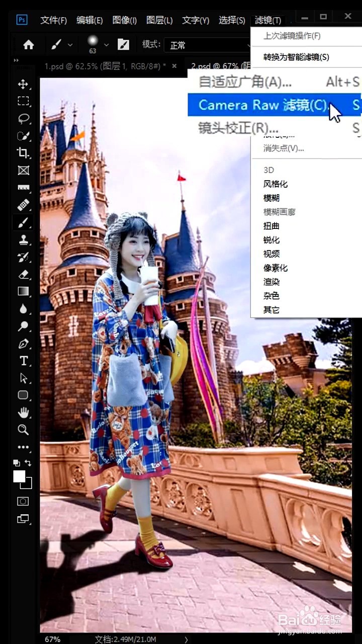The image size is (362, 644).
Task: Reset default foreground and background colors
Action: 17,462
